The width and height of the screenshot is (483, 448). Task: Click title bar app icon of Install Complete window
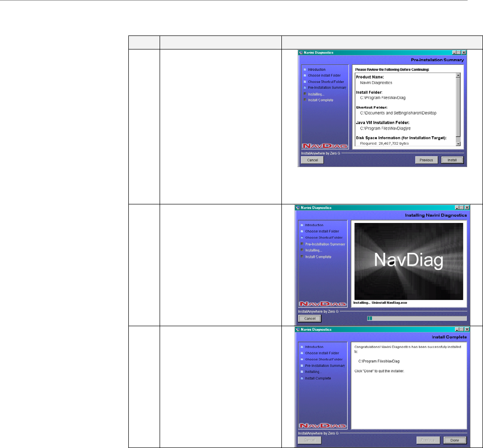point(298,329)
